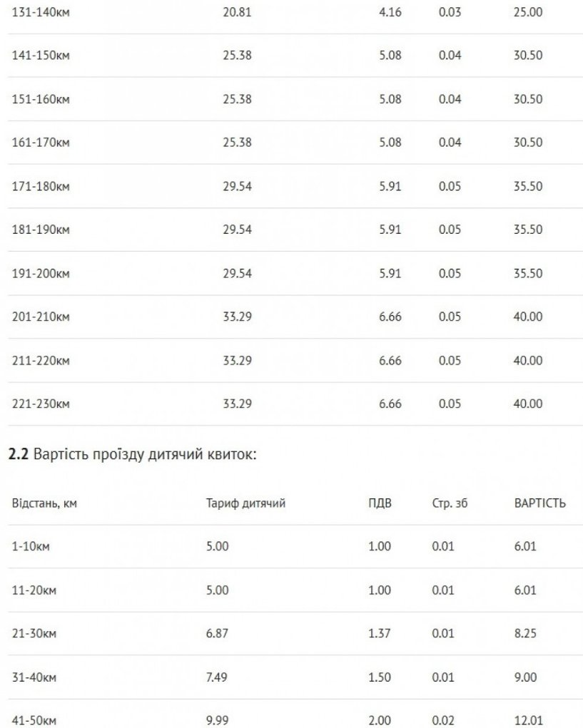Click the 141-150км row label
This screenshot has width=583, height=728.
(41, 56)
